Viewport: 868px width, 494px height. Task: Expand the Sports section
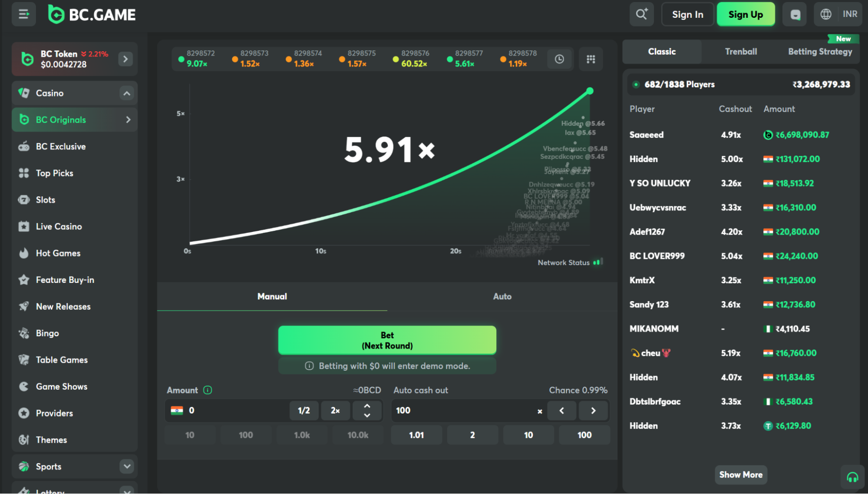point(126,466)
